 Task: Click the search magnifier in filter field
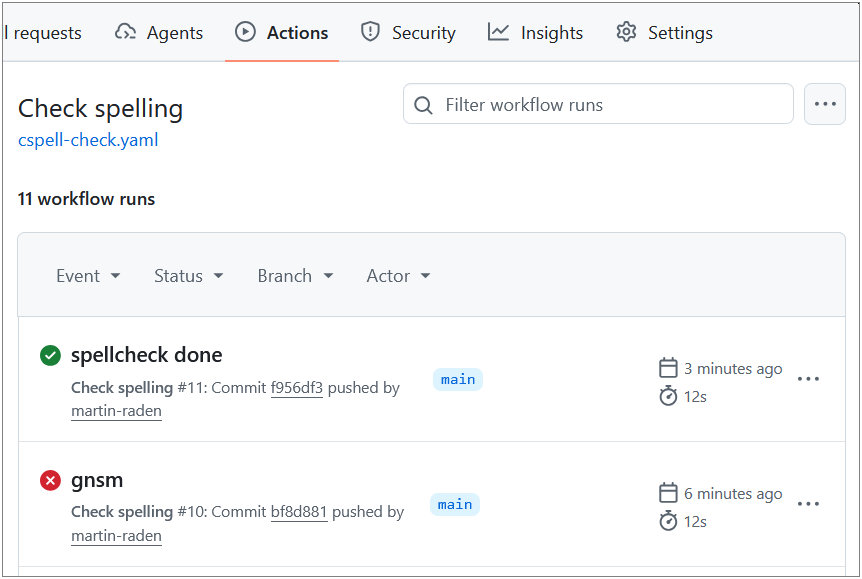click(x=423, y=104)
